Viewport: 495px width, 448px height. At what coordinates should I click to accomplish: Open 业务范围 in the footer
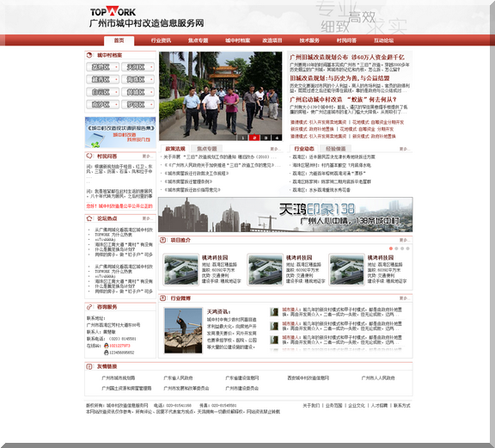pyautogui.click(x=333, y=405)
